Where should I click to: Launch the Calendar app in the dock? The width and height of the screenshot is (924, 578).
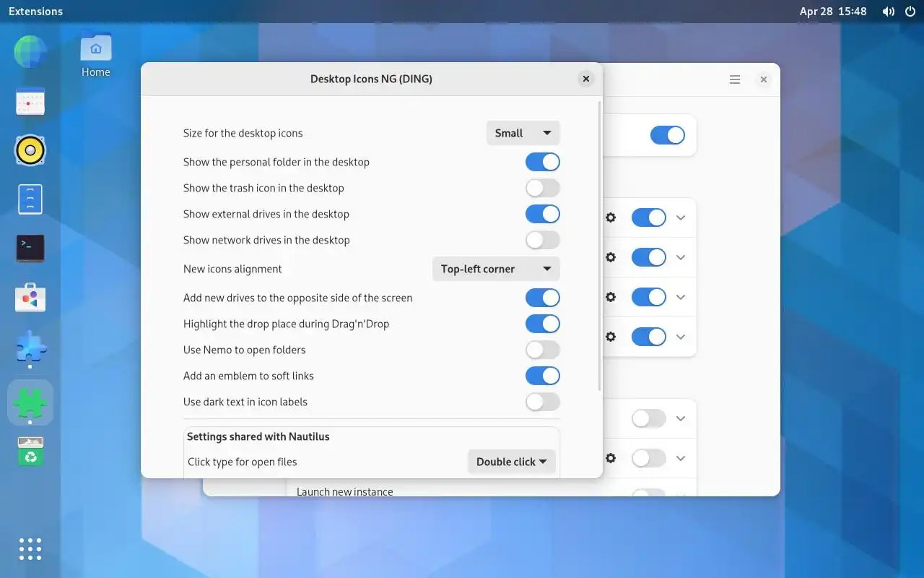tap(30, 102)
